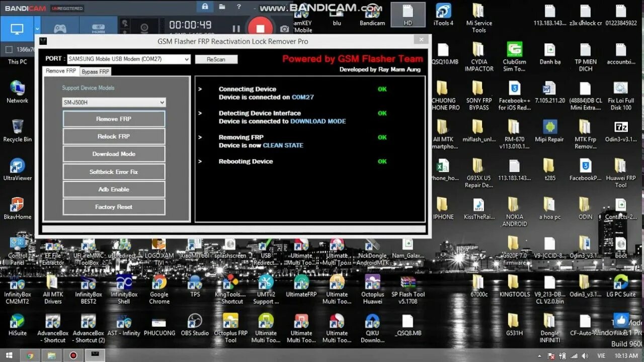Image resolution: width=644 pixels, height=362 pixels.
Task: Open the Mi Service Tools folder
Action: (479, 18)
